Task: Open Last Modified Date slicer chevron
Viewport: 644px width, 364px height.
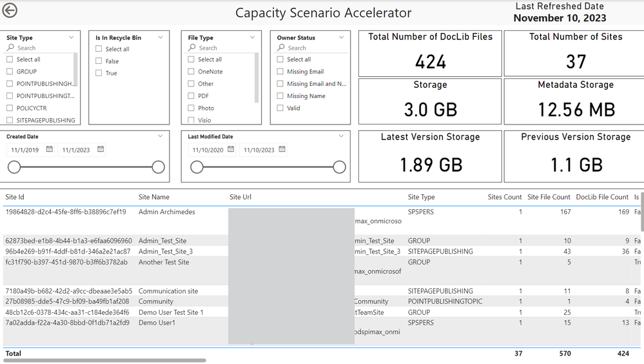Action: tap(341, 136)
